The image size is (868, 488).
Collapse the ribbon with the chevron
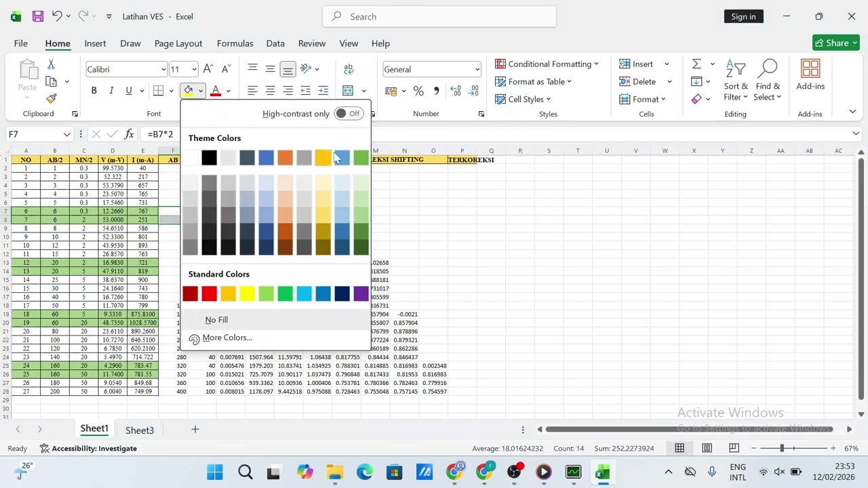point(852,112)
